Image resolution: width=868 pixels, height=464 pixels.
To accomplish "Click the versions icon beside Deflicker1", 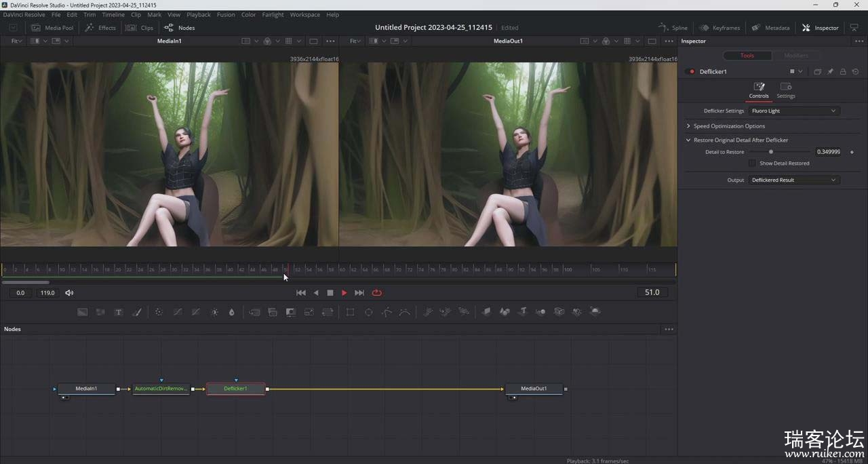I will click(817, 71).
